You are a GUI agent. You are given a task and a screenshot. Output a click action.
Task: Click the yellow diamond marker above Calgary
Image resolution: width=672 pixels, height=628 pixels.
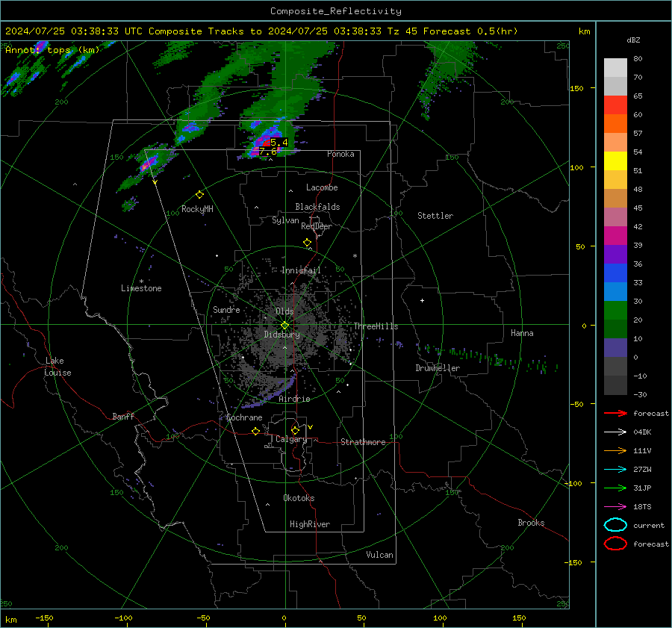click(295, 430)
